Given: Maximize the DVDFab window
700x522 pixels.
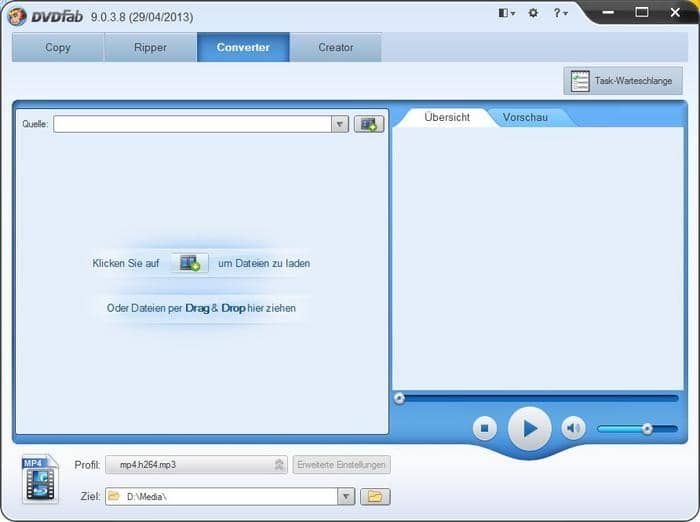Looking at the screenshot, I should tap(642, 13).
